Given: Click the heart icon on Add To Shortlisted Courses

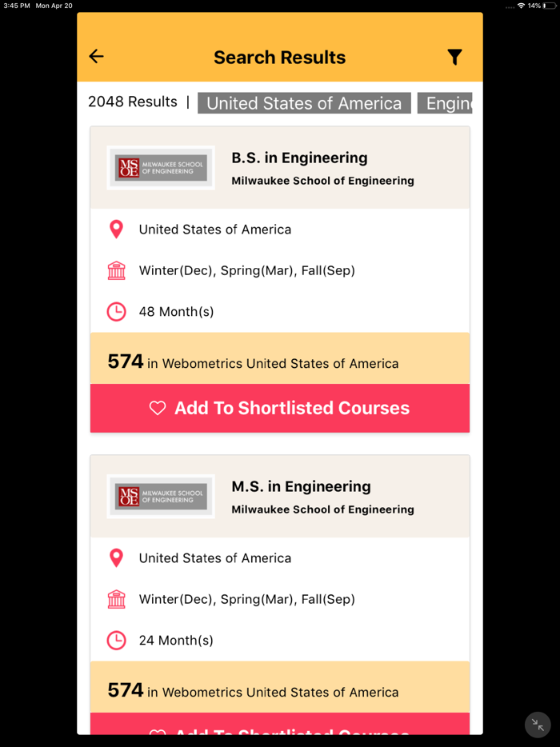Looking at the screenshot, I should (x=157, y=408).
